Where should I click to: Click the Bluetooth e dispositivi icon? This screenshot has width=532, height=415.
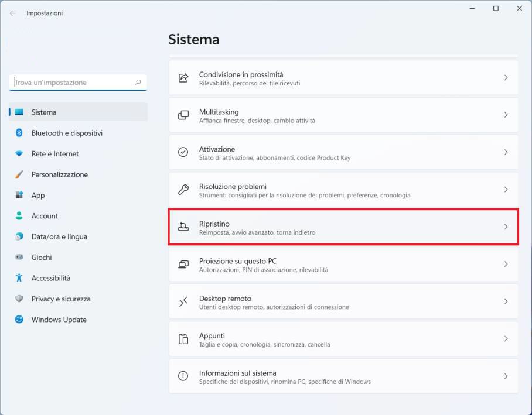(x=19, y=133)
